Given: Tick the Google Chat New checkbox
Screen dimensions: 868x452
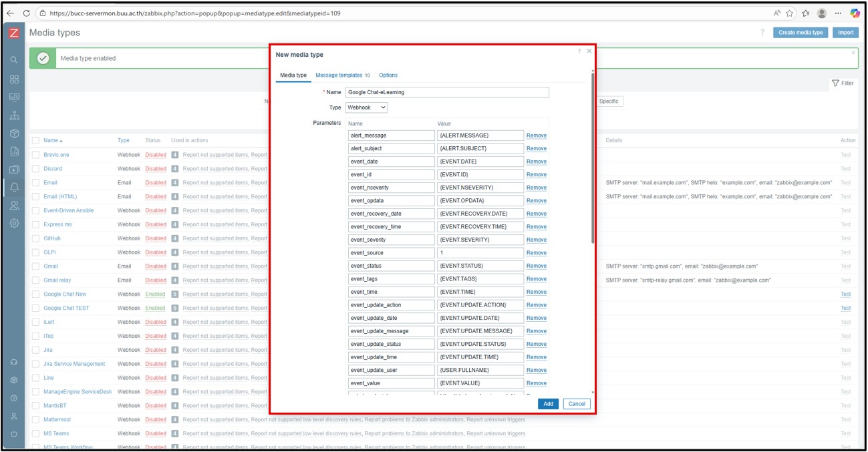Looking at the screenshot, I should tap(36, 294).
